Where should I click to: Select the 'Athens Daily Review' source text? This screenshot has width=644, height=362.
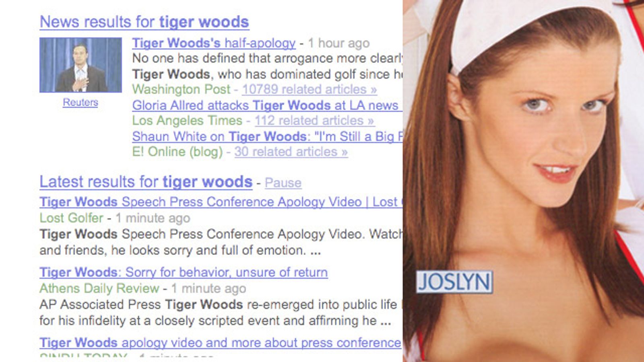click(99, 288)
